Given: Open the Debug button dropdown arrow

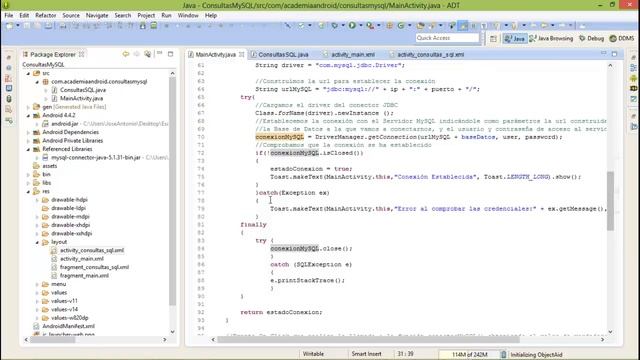Looking at the screenshot, I should 343,26.
